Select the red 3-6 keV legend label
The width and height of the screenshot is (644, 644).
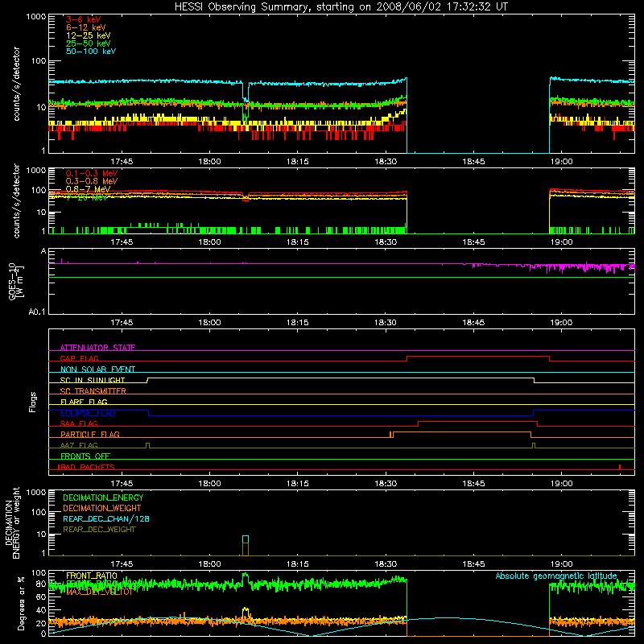84,19
